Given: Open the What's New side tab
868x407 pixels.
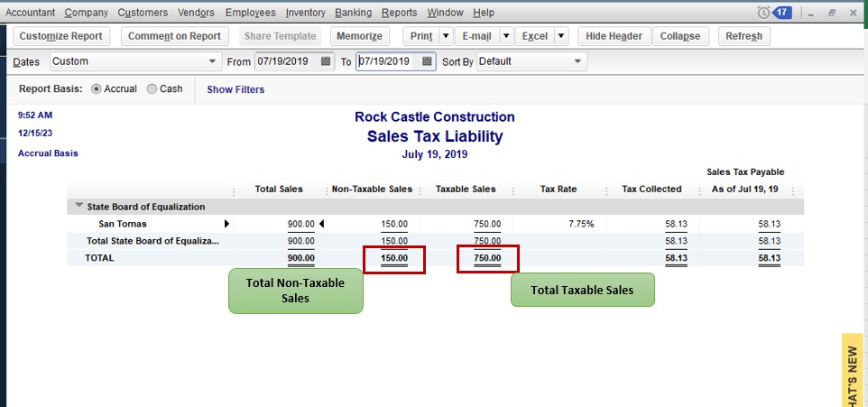Looking at the screenshot, I should [853, 371].
